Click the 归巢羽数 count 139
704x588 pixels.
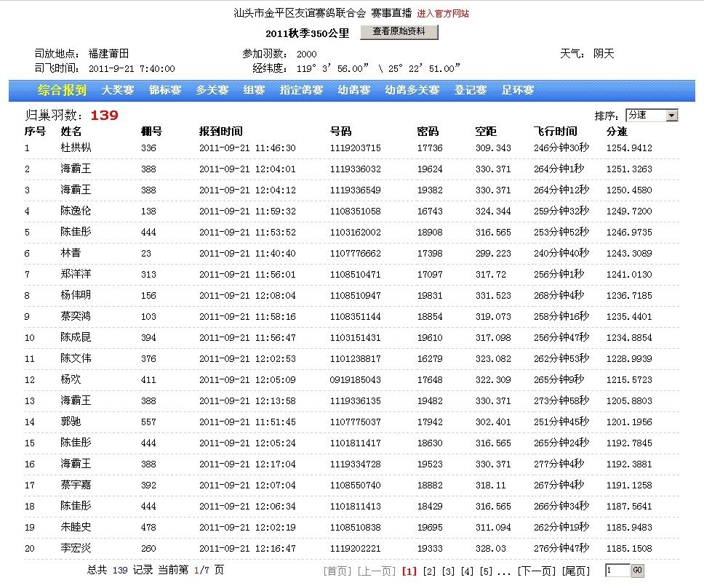[x=104, y=116]
